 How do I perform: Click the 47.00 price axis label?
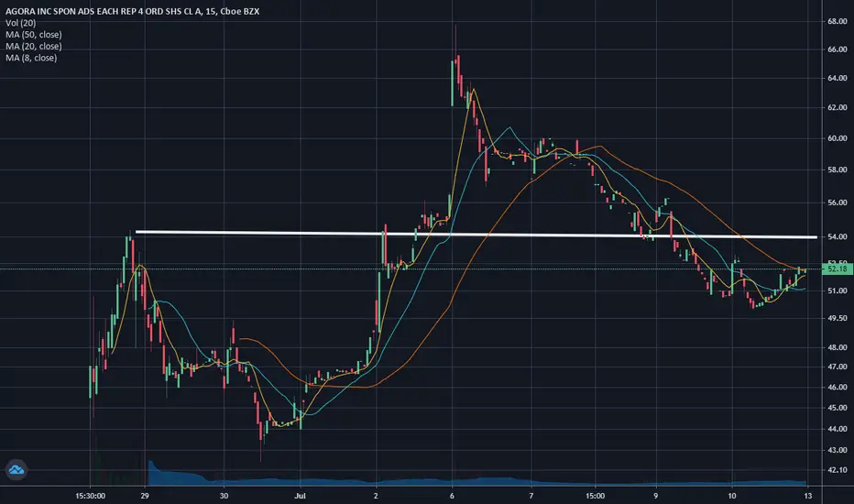pyautogui.click(x=838, y=367)
